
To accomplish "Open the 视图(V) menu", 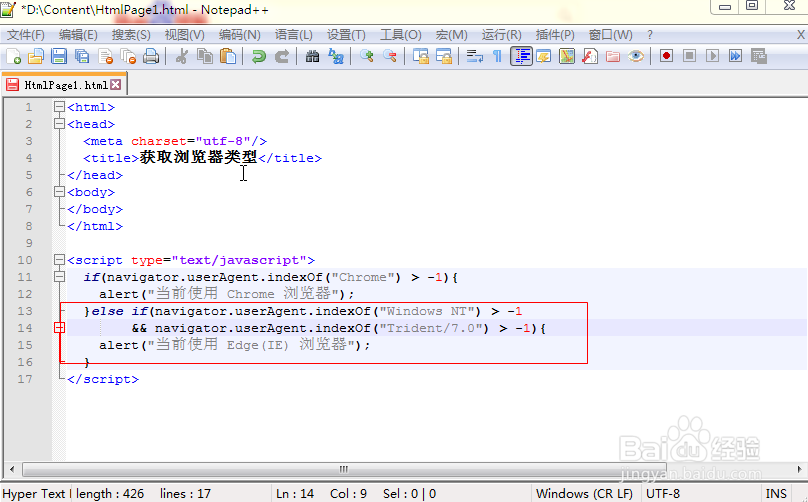I will click(x=184, y=35).
